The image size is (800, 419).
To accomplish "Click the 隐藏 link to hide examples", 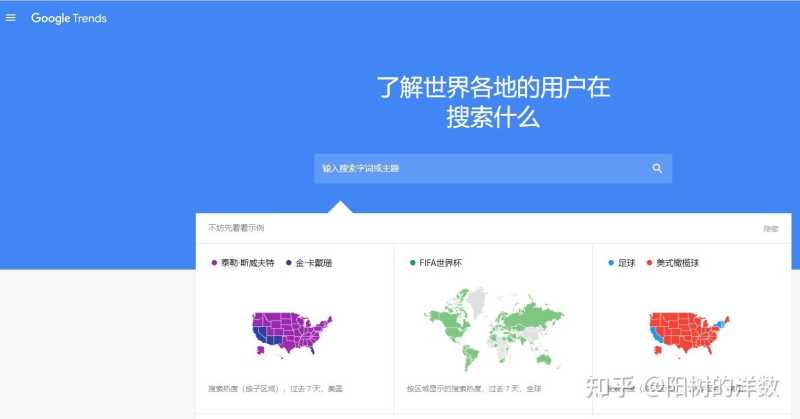I will coord(770,229).
